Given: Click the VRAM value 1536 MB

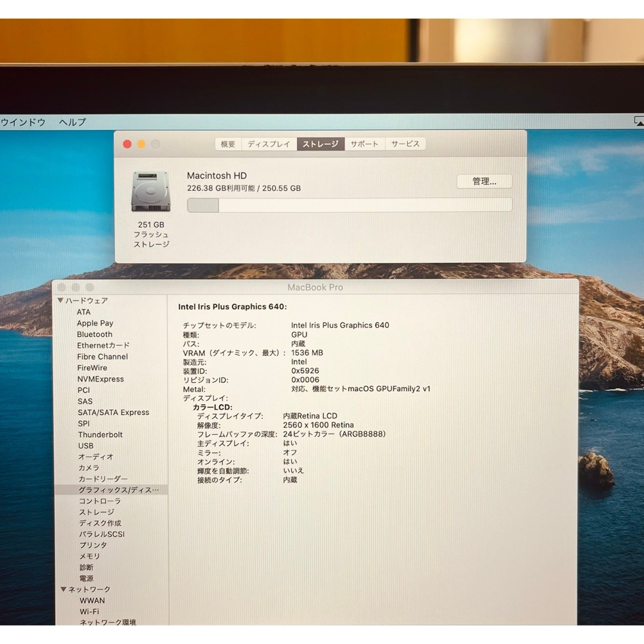Looking at the screenshot, I should click(x=307, y=353).
